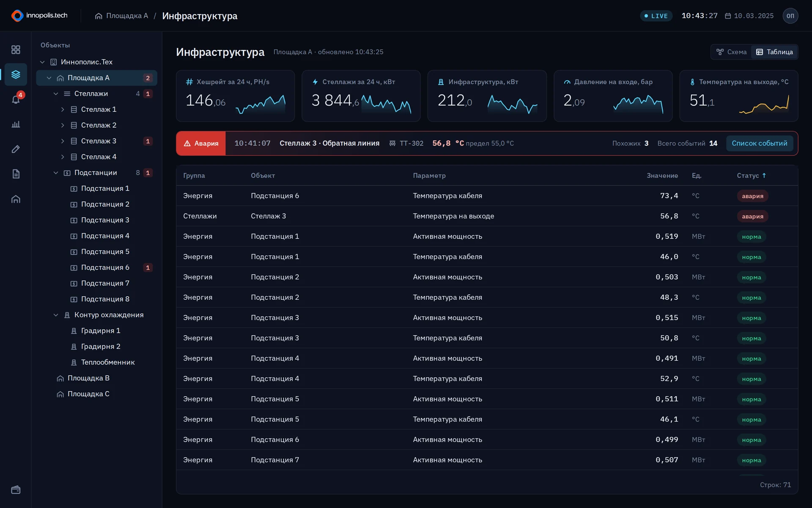Click Стеллажи за 24 ч card
Screen dimensions: 812x508
(x=361, y=96)
